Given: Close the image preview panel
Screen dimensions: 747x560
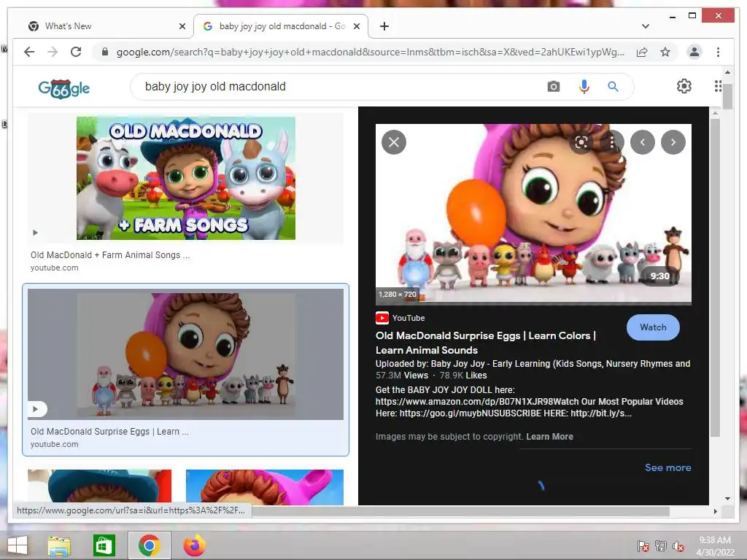Looking at the screenshot, I should pyautogui.click(x=393, y=142).
